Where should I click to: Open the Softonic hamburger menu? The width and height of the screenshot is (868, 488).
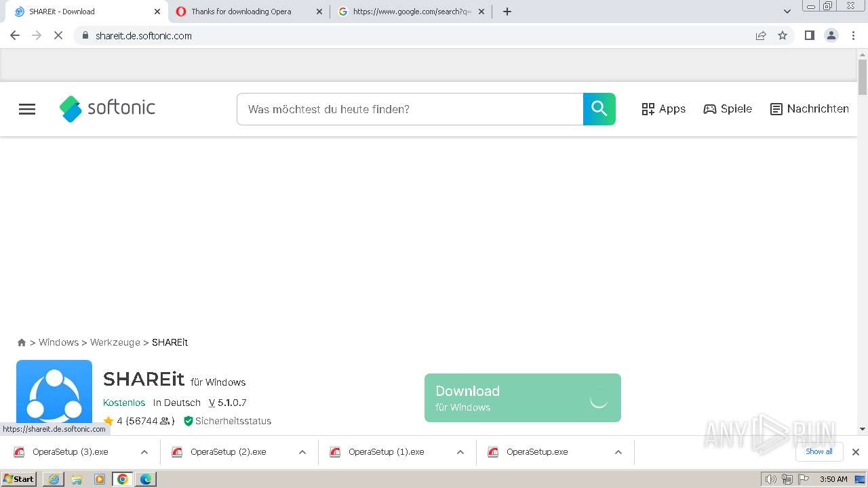point(27,109)
